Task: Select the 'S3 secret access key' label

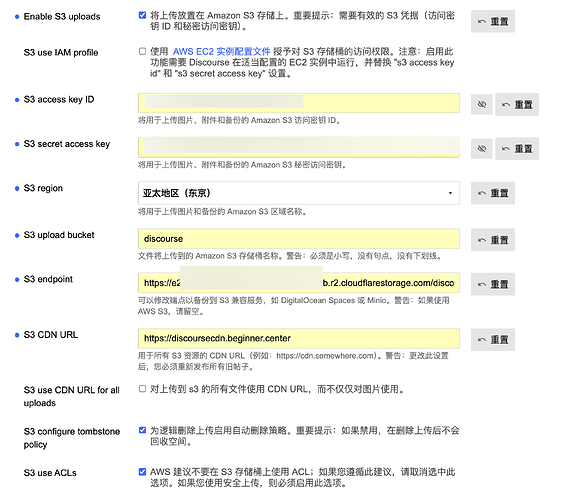Action: point(67,144)
